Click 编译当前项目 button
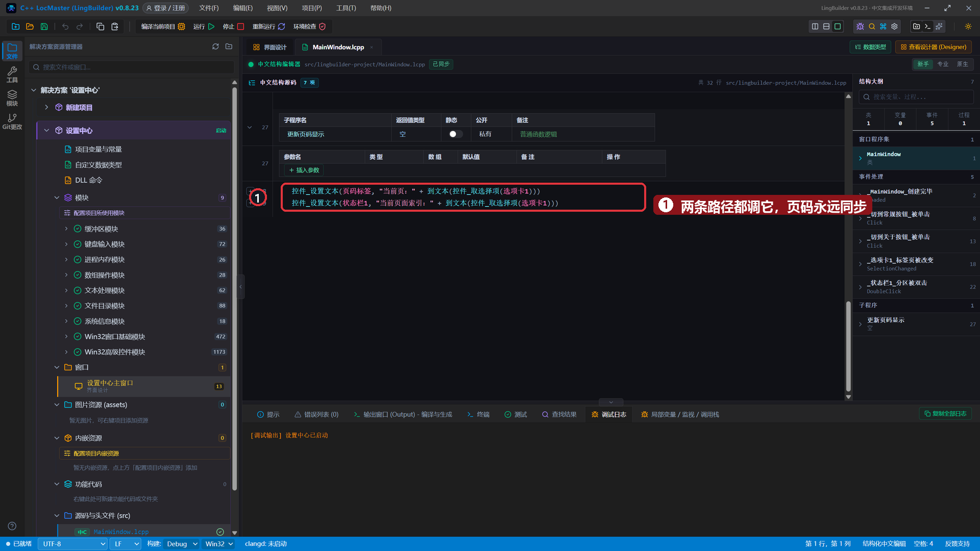The image size is (980, 551). point(163,27)
